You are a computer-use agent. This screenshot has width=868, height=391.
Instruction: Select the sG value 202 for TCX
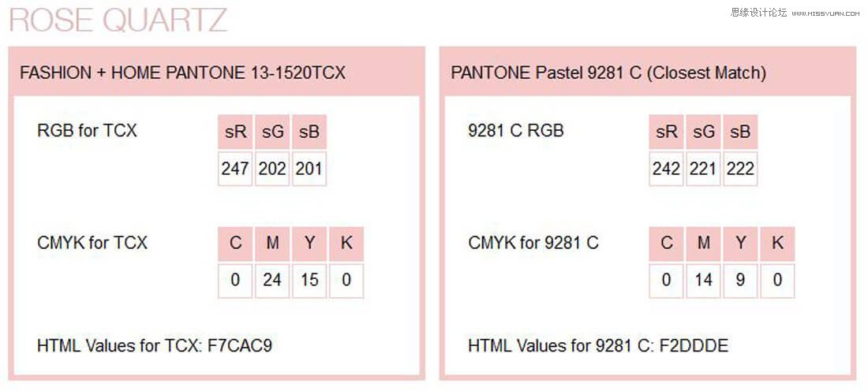coord(272,169)
